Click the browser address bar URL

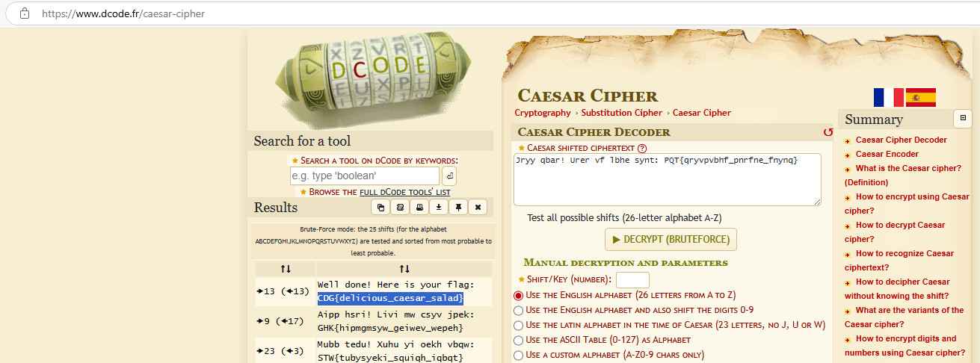tap(123, 13)
